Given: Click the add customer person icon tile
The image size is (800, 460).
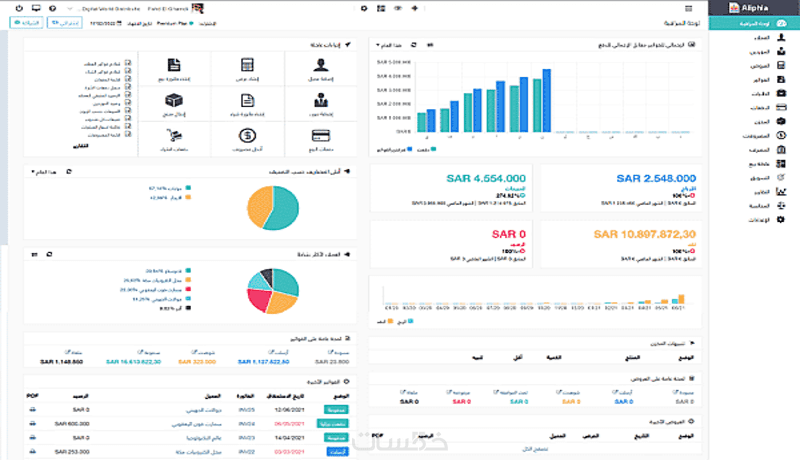Looking at the screenshot, I should [x=321, y=68].
